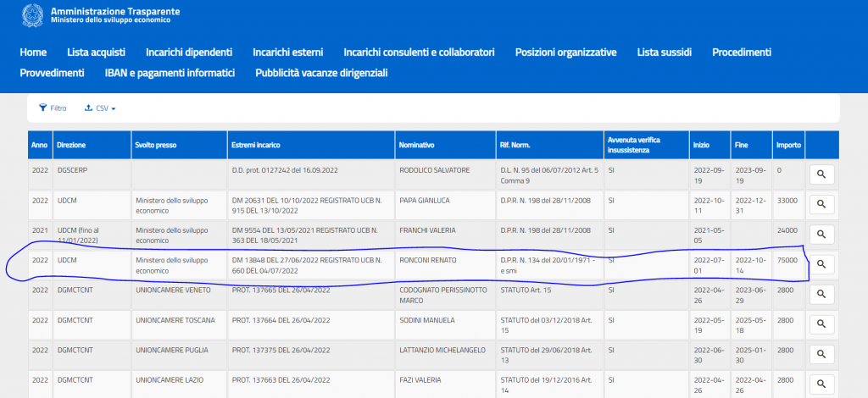Viewport: 868px width, 398px height.
Task: Open Pubblicità vacanze dirigenziali page
Action: click(x=321, y=73)
